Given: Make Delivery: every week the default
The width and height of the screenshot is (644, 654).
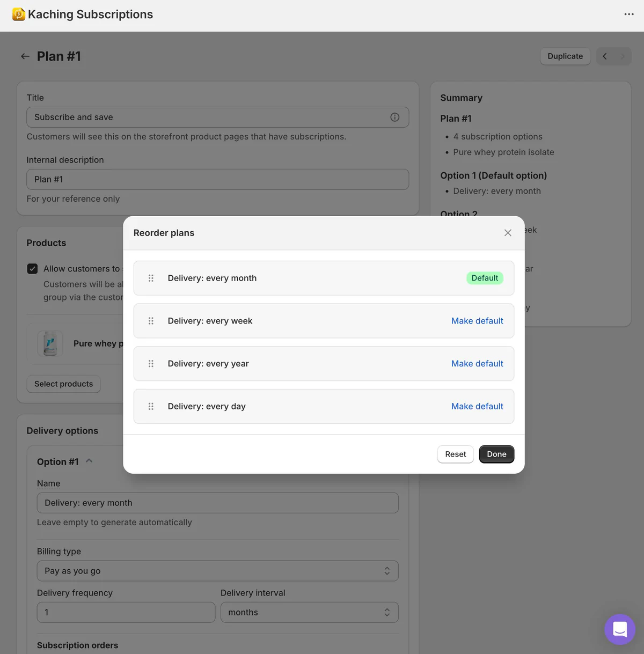Looking at the screenshot, I should 477,321.
